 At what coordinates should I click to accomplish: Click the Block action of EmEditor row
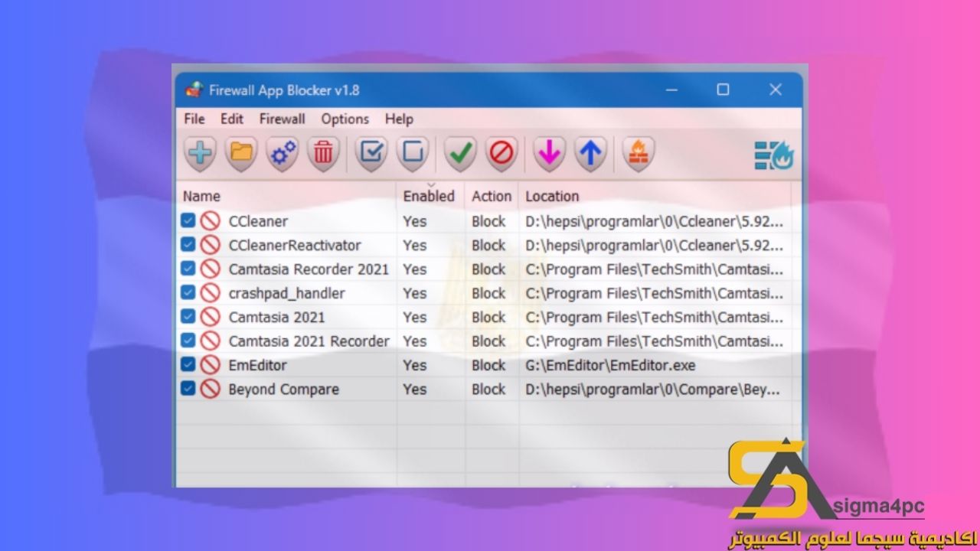(x=488, y=365)
